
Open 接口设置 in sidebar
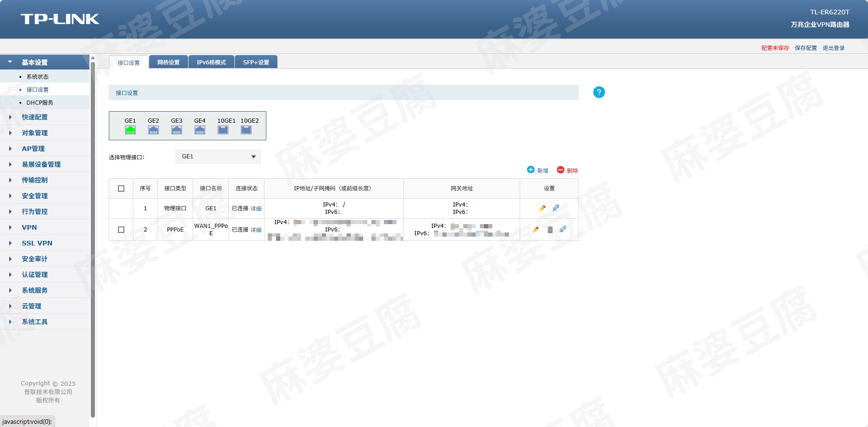point(38,90)
